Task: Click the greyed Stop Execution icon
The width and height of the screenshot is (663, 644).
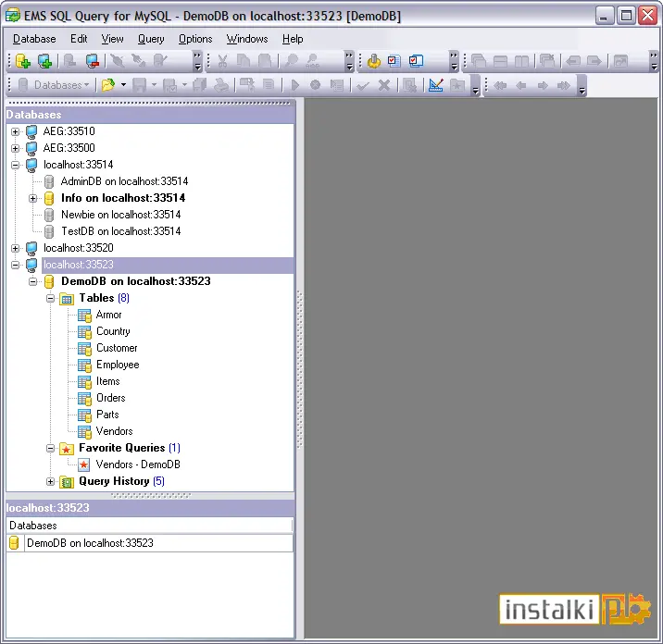Action: 315,85
